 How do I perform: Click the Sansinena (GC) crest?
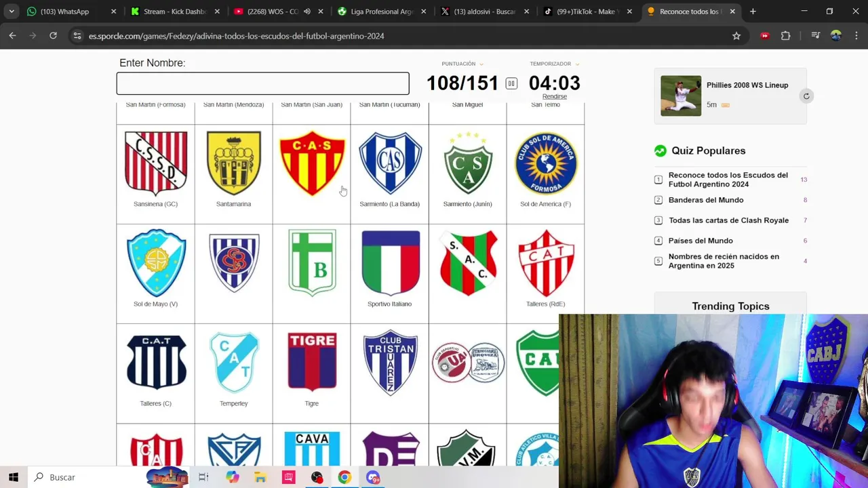[155, 163]
